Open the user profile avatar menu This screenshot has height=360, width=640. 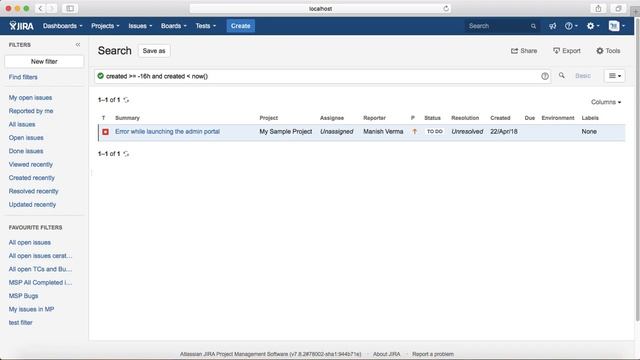coord(616,26)
